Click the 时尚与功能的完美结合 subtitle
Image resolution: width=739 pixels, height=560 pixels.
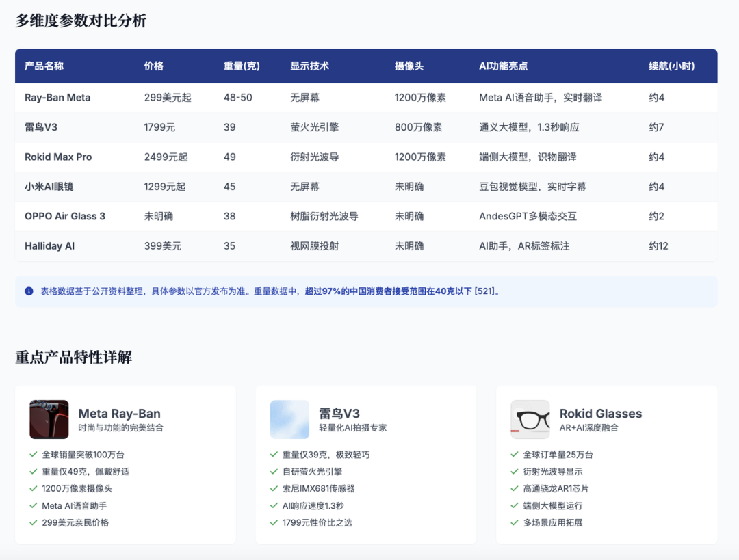120,427
